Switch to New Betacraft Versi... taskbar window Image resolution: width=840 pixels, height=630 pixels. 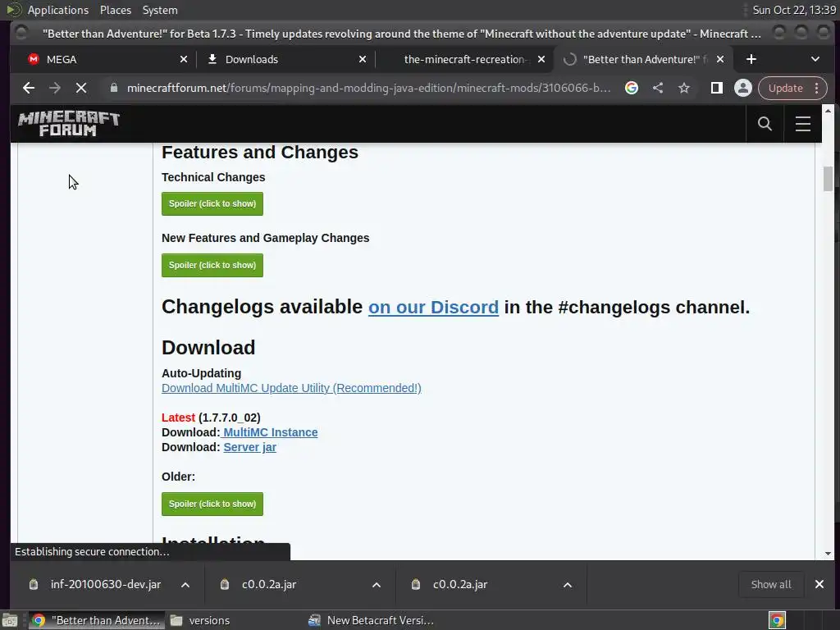[x=373, y=620]
